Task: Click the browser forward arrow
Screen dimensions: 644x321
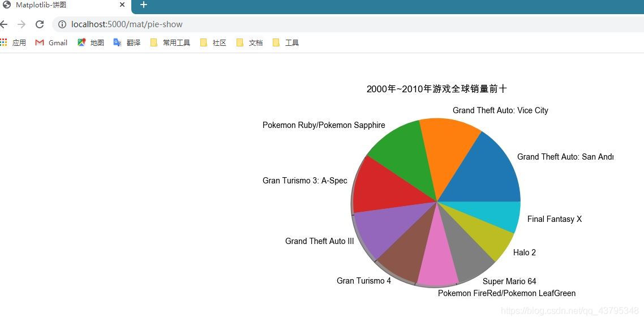Action: coord(22,24)
